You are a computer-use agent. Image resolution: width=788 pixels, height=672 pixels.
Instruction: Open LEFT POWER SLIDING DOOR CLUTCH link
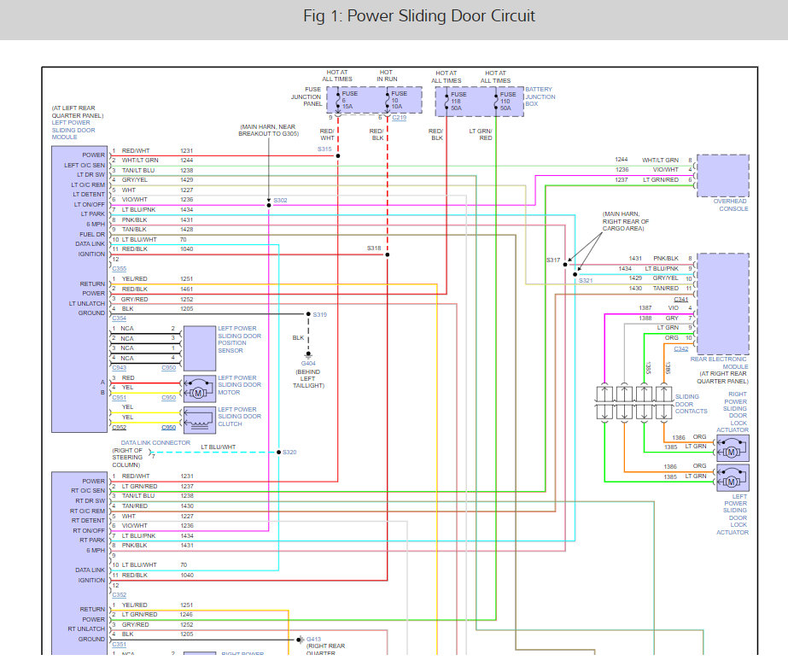pos(239,417)
